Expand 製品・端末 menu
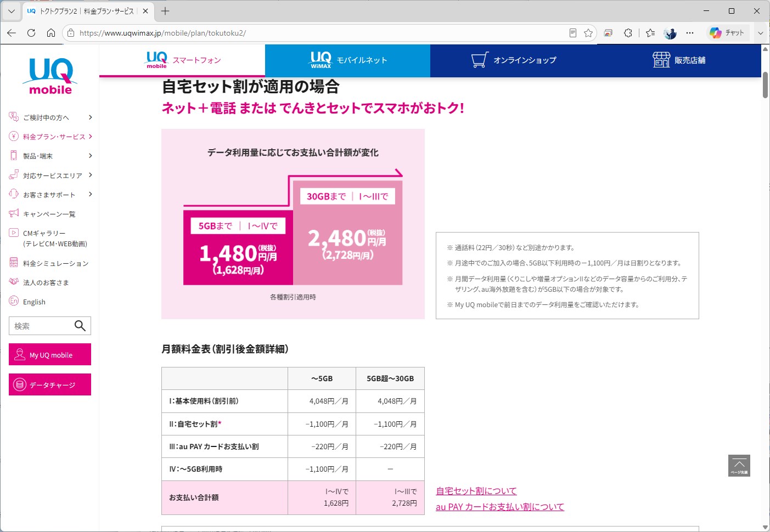Viewport: 770px width, 532px height. point(50,156)
